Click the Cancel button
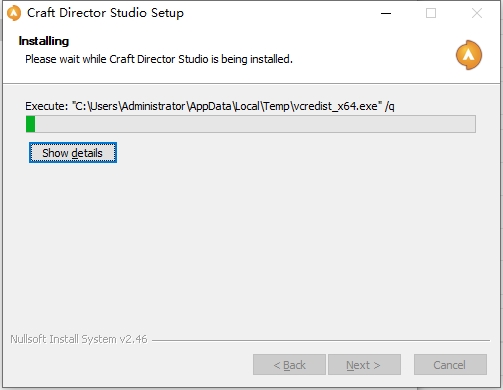This screenshot has height=390, width=503. [450, 365]
